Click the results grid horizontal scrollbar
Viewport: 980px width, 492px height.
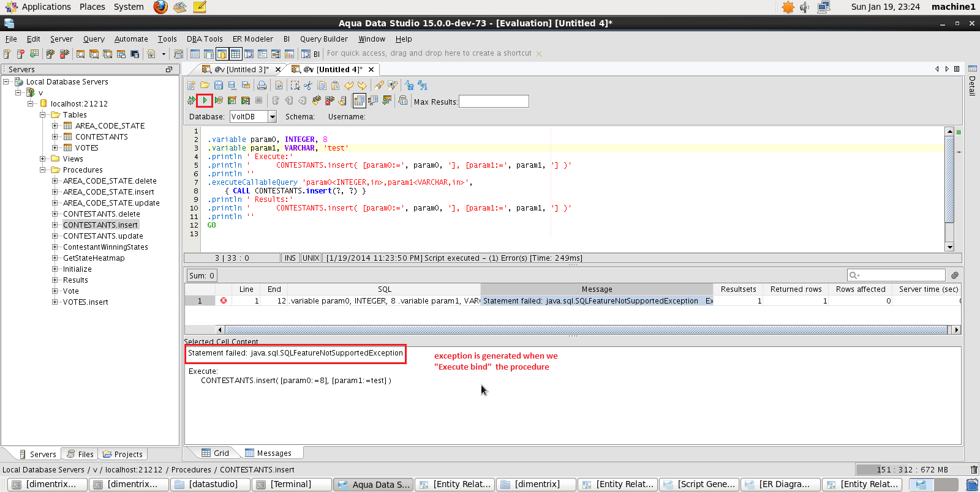[586, 330]
